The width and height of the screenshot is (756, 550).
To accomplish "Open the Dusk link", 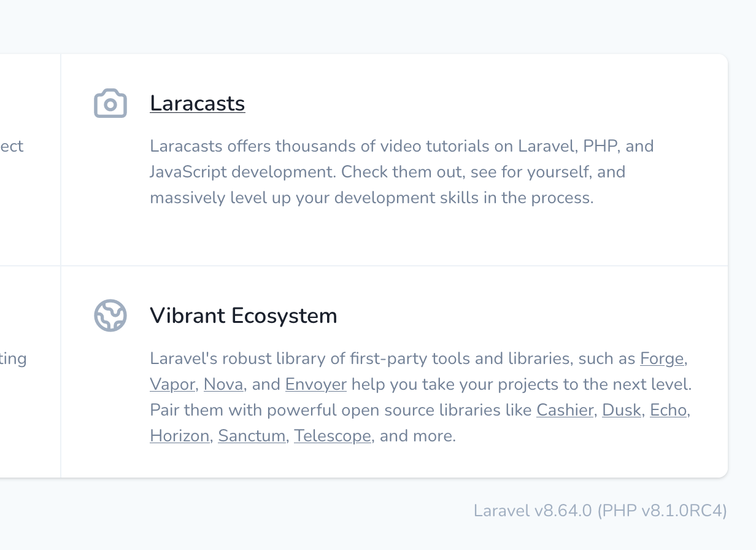I will click(622, 411).
